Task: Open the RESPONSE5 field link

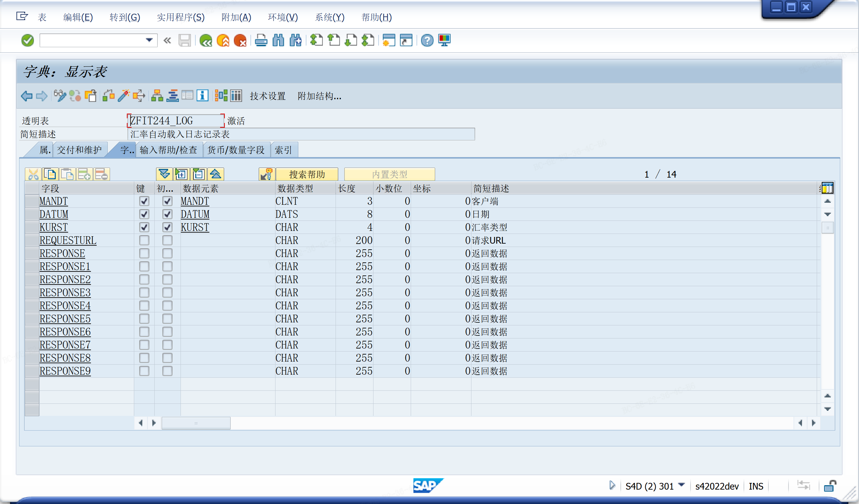Action: (x=65, y=319)
